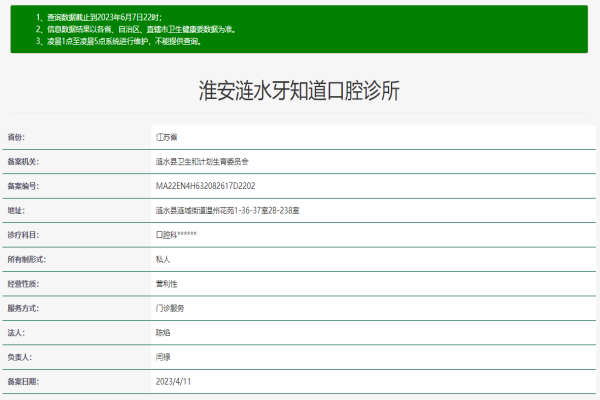Viewport: 600px width, 400px height.
Task: Click the value 营利性
Action: click(x=166, y=284)
